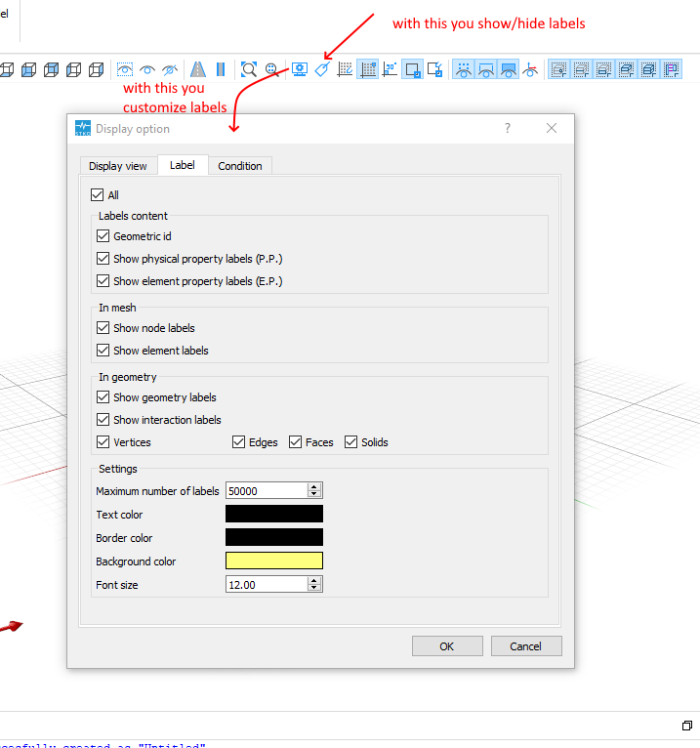This screenshot has height=748, width=700.
Task: Toggle Show geometry labels checkbox
Action: (x=103, y=396)
